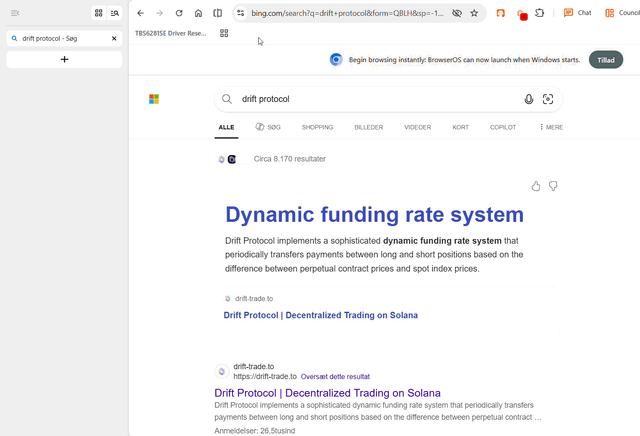Image resolution: width=640 pixels, height=436 pixels.
Task: Bookmark this page with the star
Action: click(x=474, y=13)
